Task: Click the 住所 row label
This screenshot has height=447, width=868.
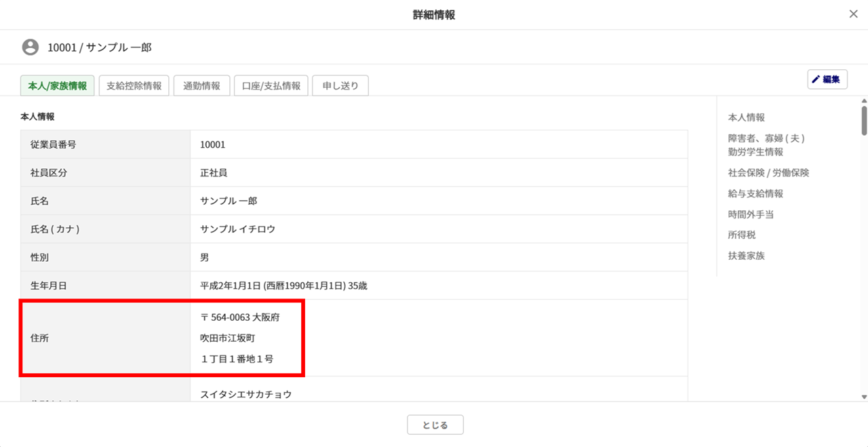Action: point(39,338)
